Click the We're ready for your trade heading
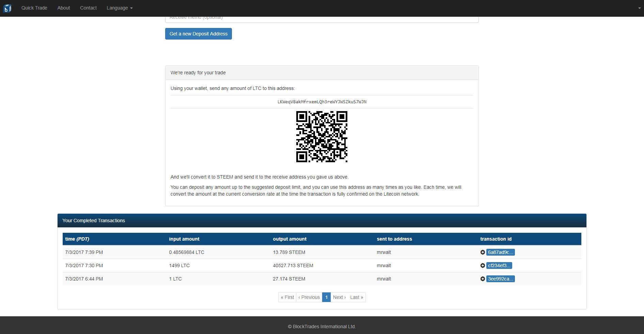The width and height of the screenshot is (644, 334). pyautogui.click(x=198, y=73)
